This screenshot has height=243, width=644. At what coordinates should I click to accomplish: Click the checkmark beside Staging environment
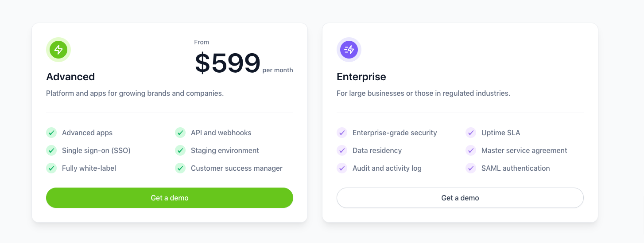point(180,150)
